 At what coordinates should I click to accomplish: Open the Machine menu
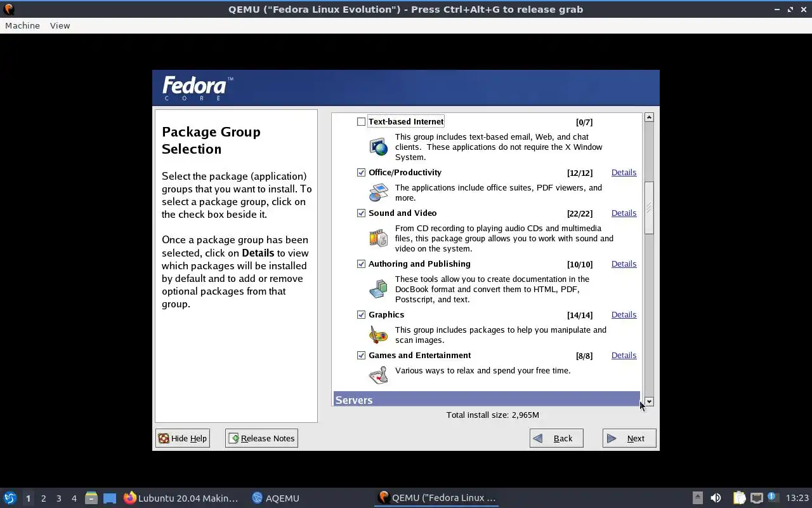pos(22,25)
